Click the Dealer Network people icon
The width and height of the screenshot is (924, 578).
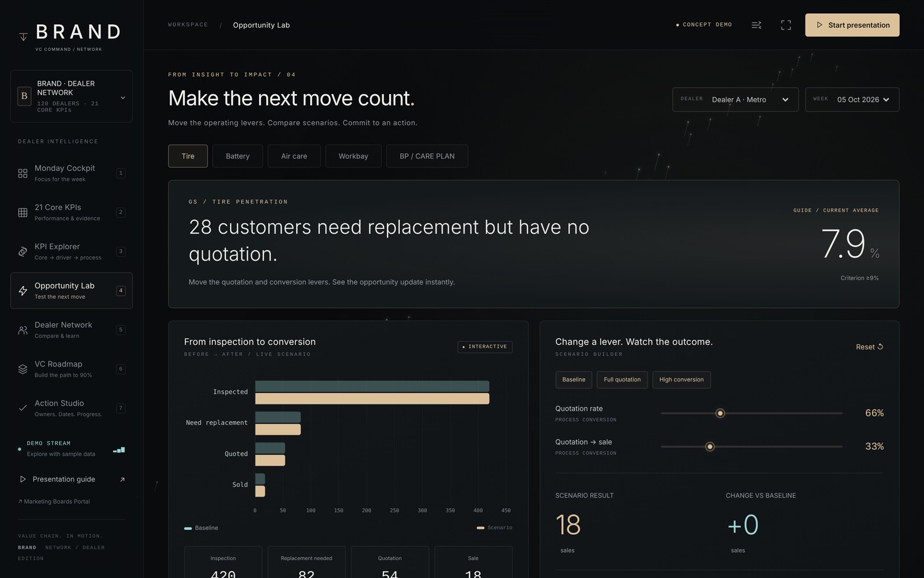tap(23, 330)
